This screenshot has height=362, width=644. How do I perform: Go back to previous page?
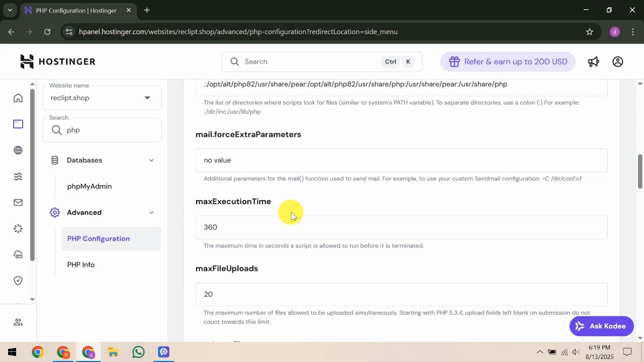pos(11,32)
